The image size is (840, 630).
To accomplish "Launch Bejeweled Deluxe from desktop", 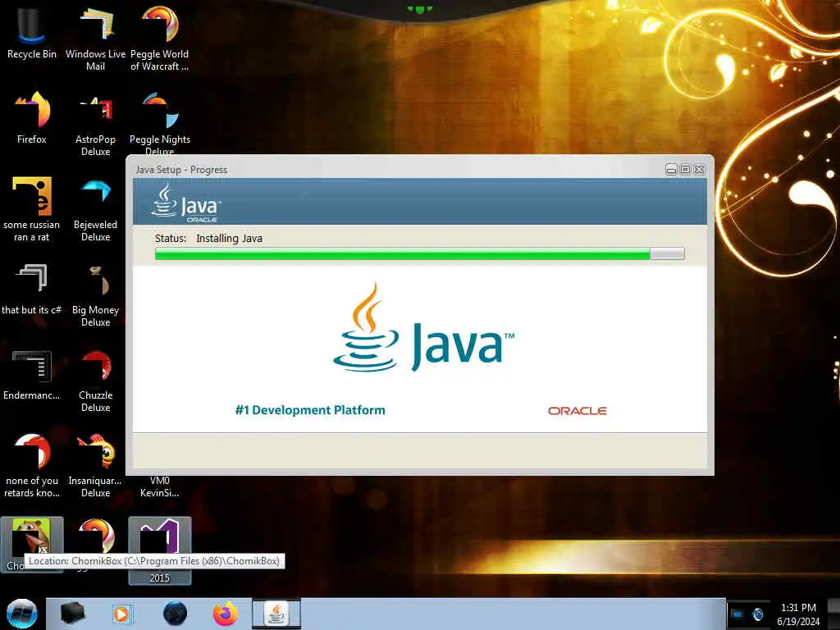I will click(95, 209).
